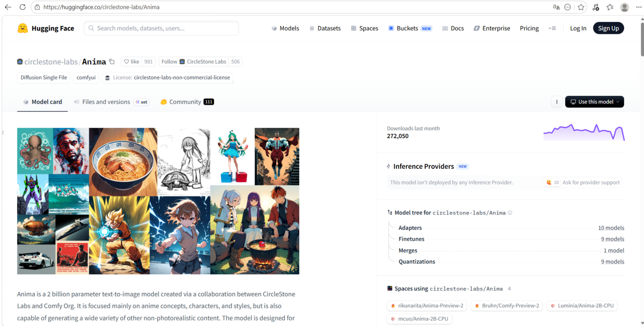Click the anime sample image collage

pos(158,201)
